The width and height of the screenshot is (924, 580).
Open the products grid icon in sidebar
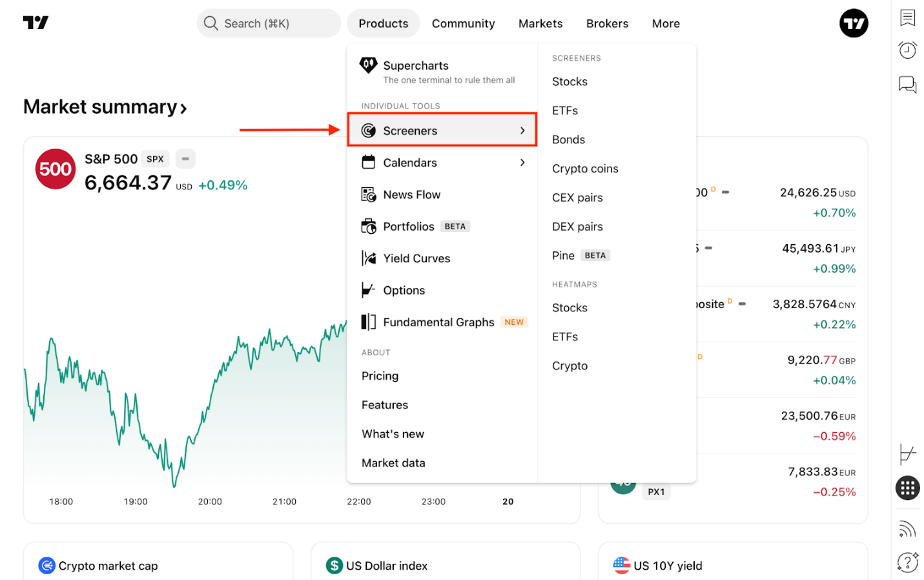pos(907,488)
